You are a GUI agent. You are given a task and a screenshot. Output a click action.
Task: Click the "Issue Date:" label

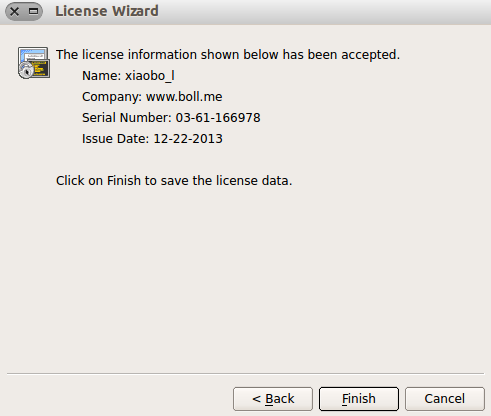point(116,139)
